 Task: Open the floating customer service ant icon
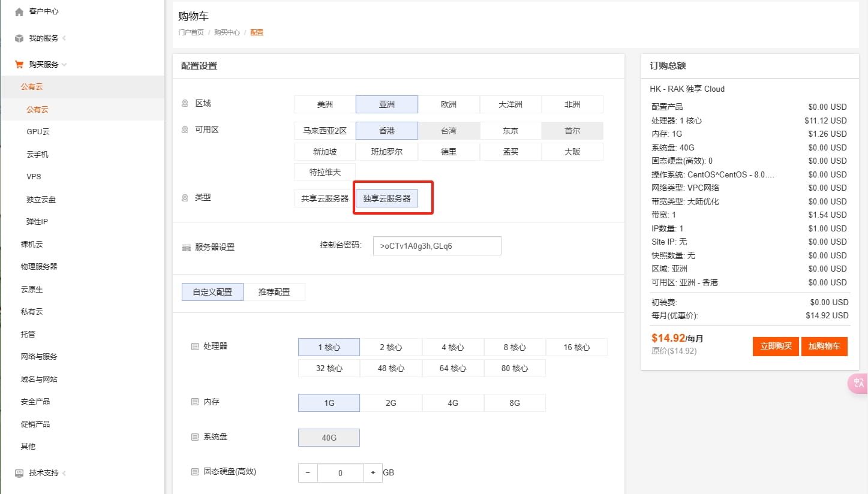point(858,383)
